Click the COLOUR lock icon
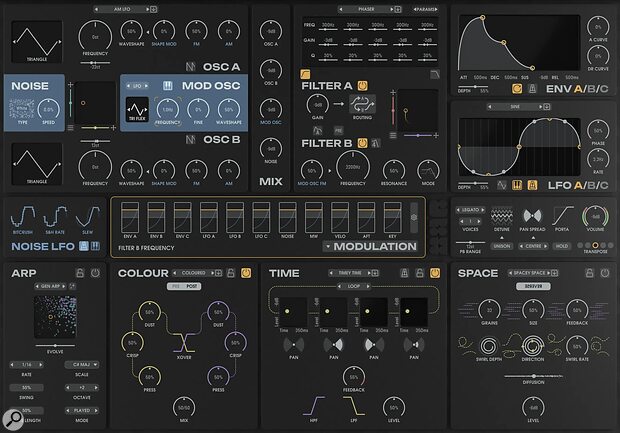Image resolution: width=620 pixels, height=433 pixels. [x=231, y=273]
